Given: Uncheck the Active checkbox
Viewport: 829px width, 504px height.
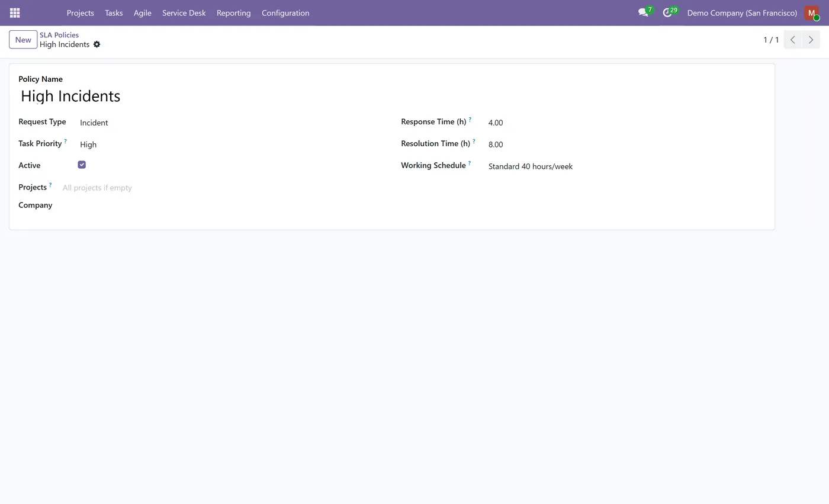Looking at the screenshot, I should 82,165.
